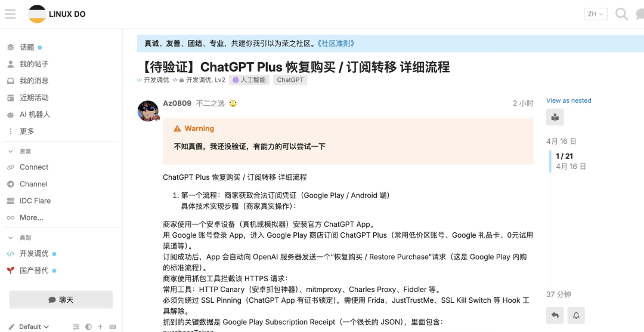Select 近期活动 in the sidebar
This screenshot has height=332, width=644.
(34, 97)
